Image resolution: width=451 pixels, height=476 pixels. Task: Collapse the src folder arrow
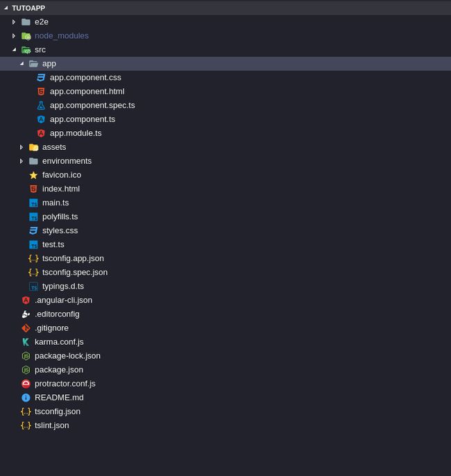click(x=14, y=50)
